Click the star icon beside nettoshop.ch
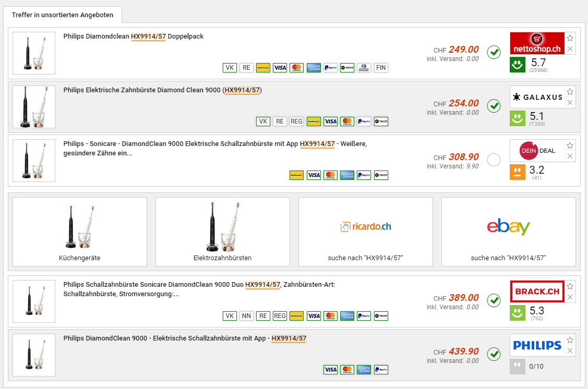Screen dimensions: 588x389 pyautogui.click(x=570, y=38)
